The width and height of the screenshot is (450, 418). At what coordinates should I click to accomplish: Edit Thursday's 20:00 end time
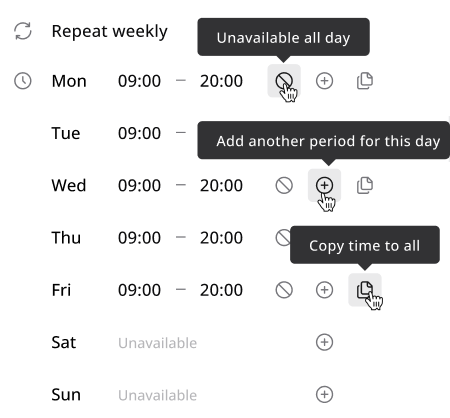pos(221,238)
